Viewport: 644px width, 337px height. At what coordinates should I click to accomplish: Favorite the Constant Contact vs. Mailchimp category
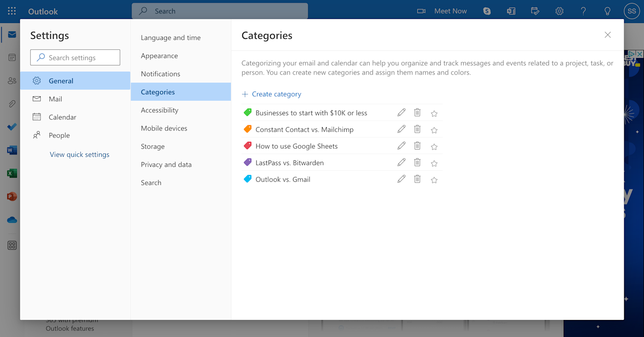(x=434, y=130)
